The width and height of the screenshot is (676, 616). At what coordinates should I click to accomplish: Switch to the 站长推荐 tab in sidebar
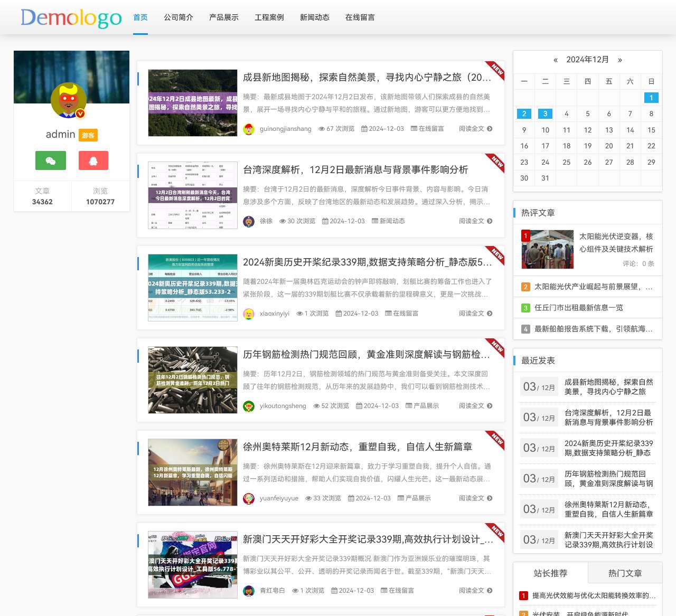click(549, 573)
